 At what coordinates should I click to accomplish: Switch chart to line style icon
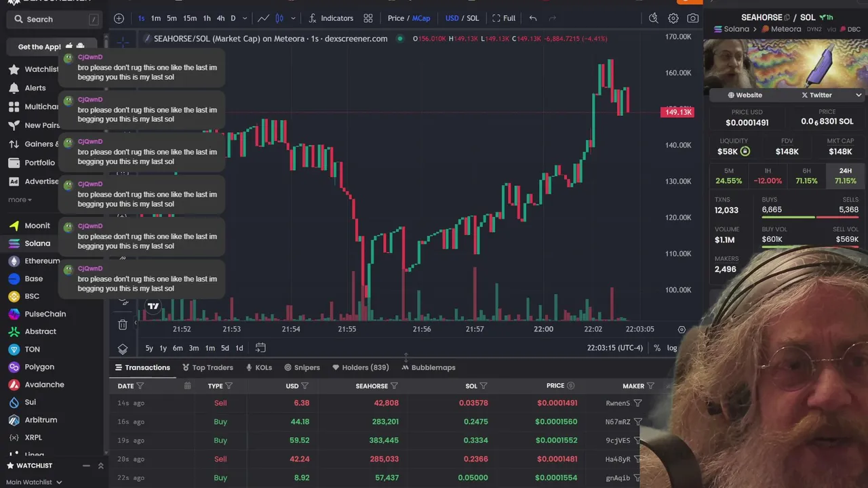[263, 18]
